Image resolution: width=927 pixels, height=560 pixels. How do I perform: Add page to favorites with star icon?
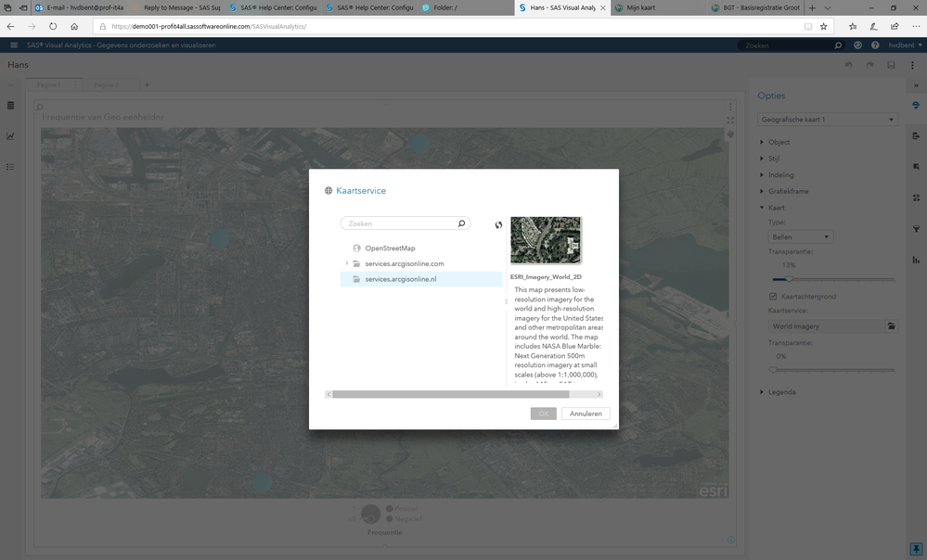tap(824, 27)
